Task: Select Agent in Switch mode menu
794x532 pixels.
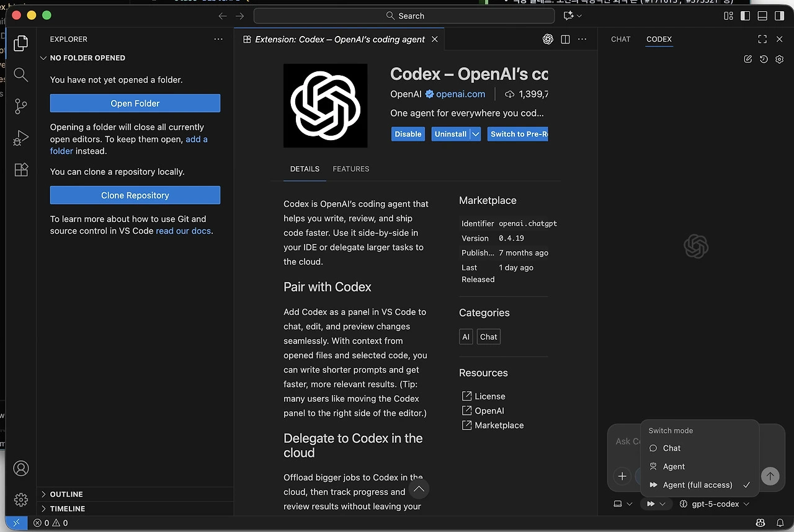Action: tap(700, 467)
